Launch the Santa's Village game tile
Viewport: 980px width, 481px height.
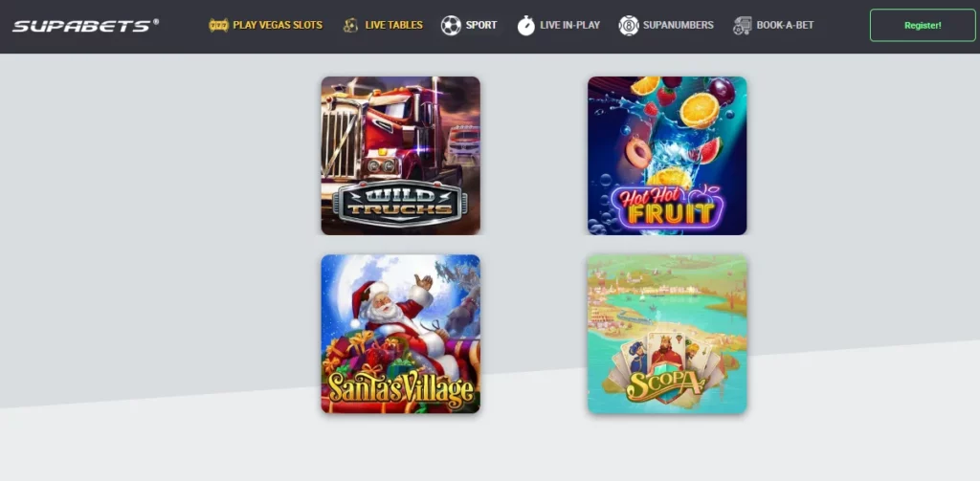(x=401, y=334)
